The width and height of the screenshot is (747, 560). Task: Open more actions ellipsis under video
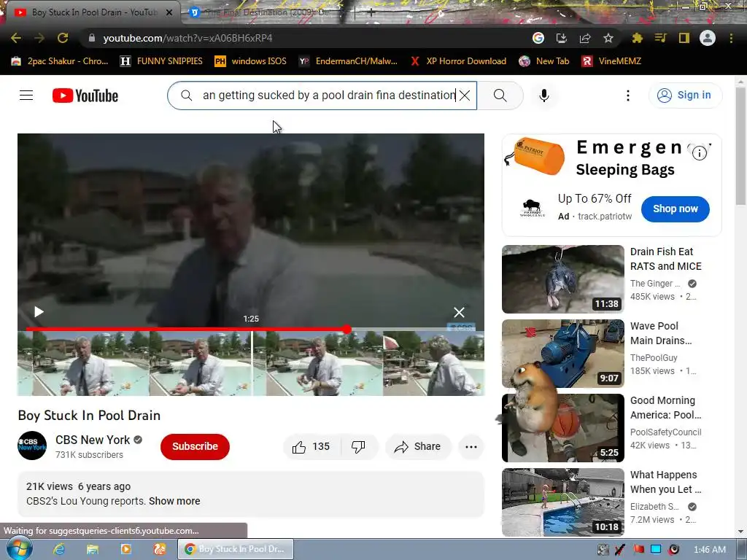[471, 447]
